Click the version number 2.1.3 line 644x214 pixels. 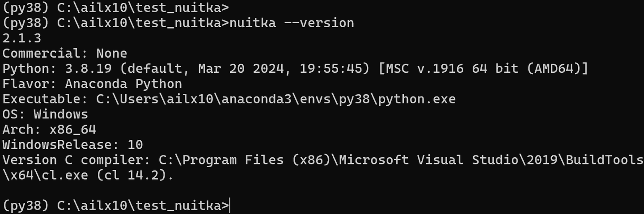pos(22,38)
